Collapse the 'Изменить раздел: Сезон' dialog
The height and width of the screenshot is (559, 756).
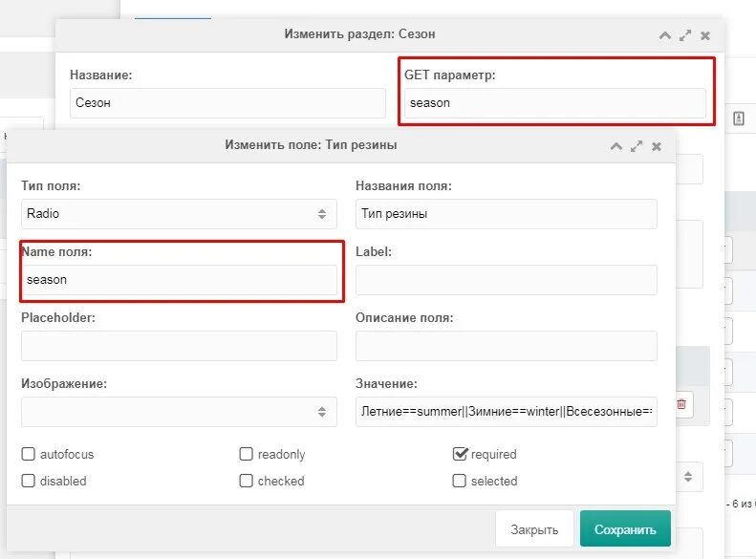tap(665, 35)
